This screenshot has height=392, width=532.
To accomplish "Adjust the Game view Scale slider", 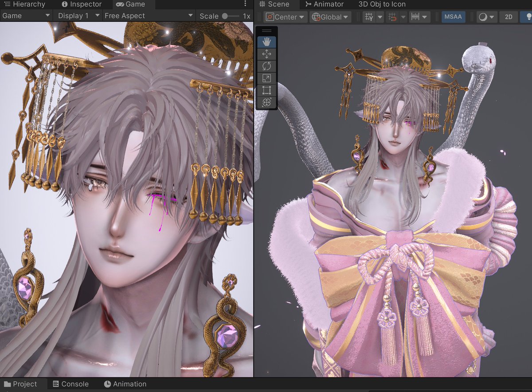I will click(231, 16).
